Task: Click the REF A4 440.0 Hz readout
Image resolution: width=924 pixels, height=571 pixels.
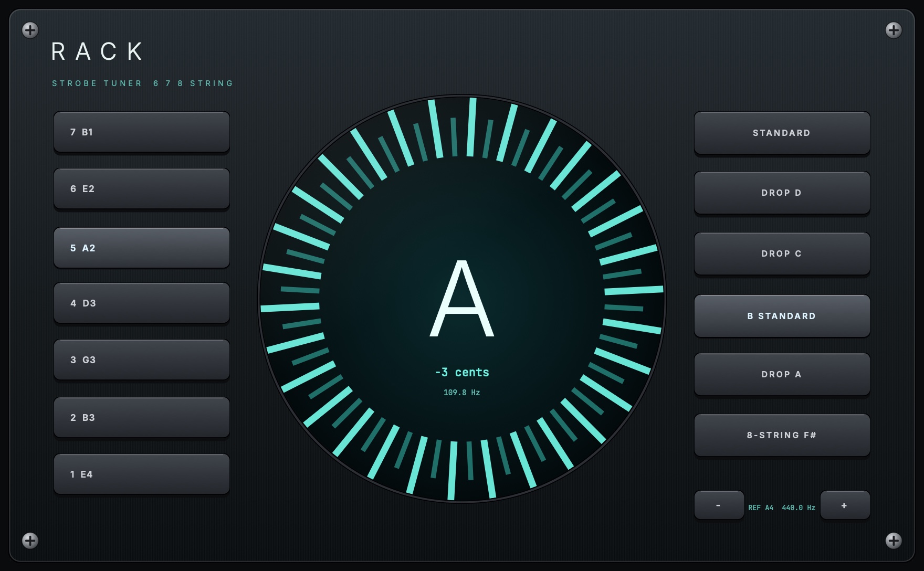Action: pyautogui.click(x=782, y=507)
